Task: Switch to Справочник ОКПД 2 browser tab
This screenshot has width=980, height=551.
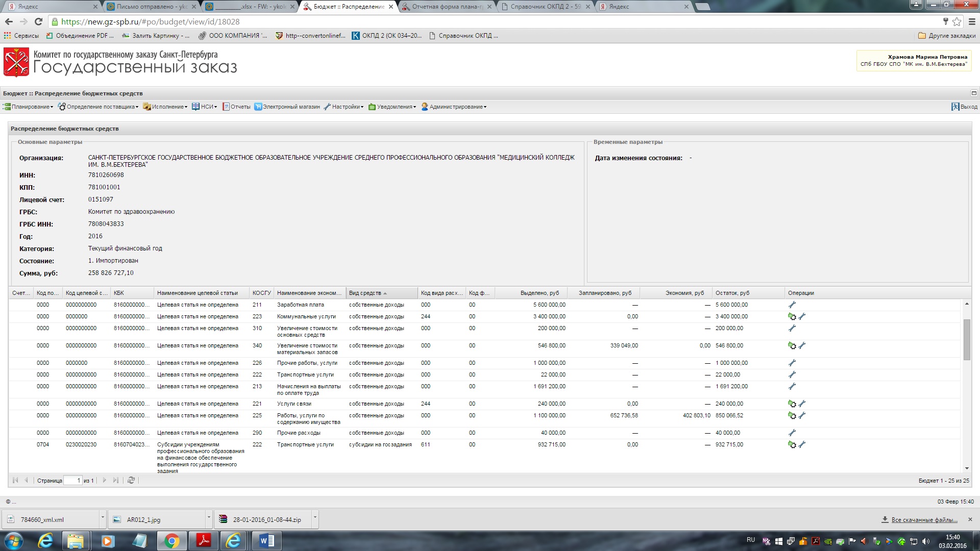Action: (x=544, y=7)
